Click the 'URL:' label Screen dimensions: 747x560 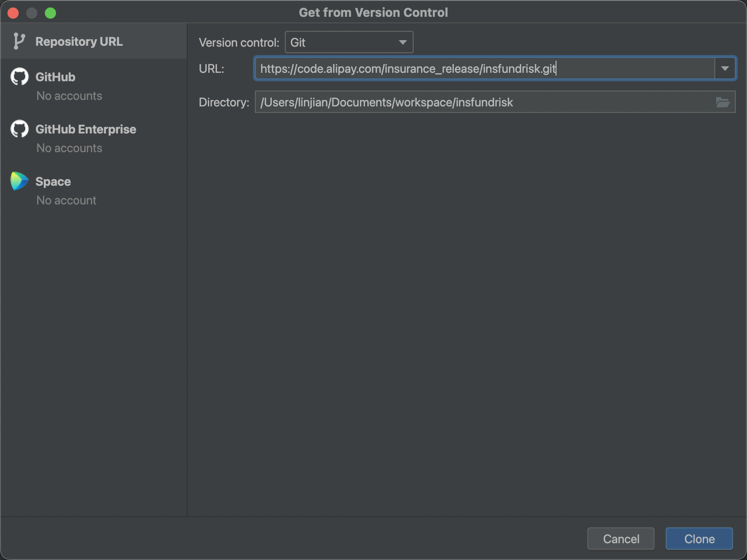coord(211,69)
